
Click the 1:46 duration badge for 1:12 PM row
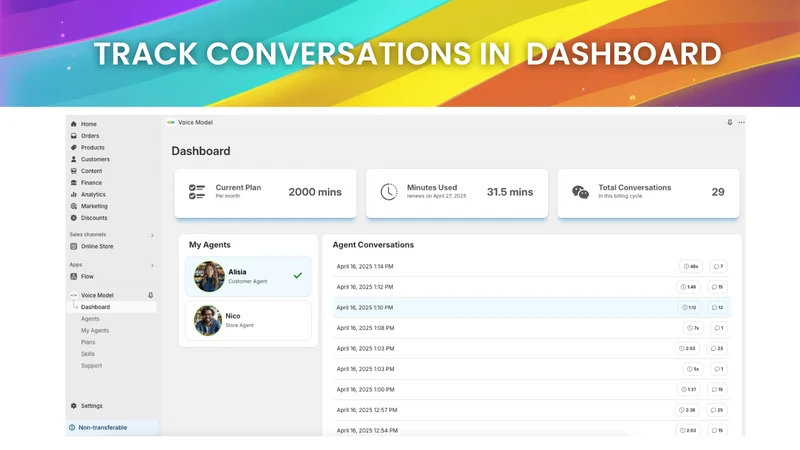pyautogui.click(x=688, y=287)
